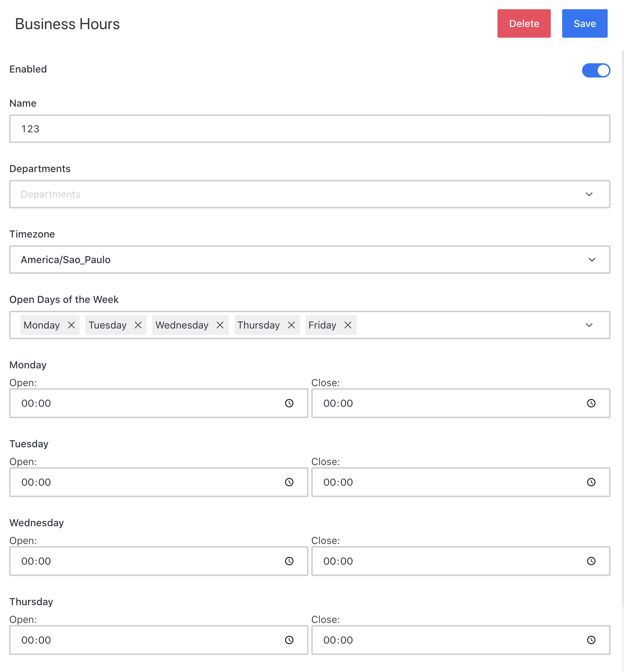The image size is (624, 672).
Task: Toggle the Enabled switch off
Action: pos(596,70)
